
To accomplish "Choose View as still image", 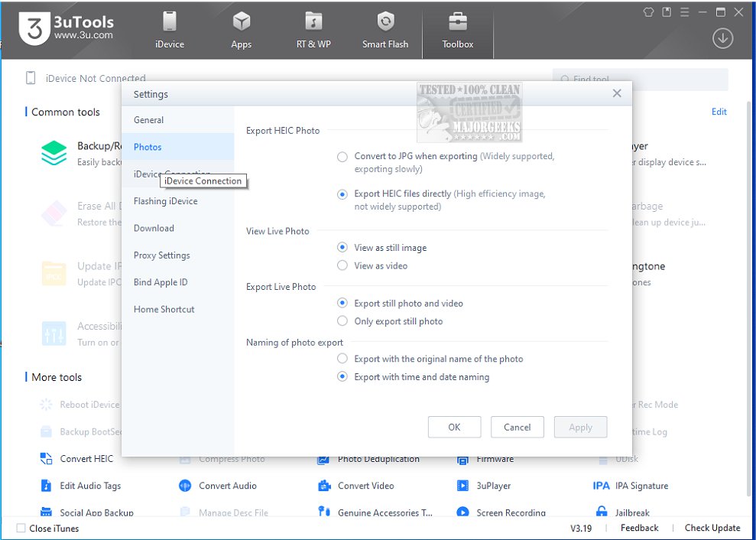I will coord(342,248).
